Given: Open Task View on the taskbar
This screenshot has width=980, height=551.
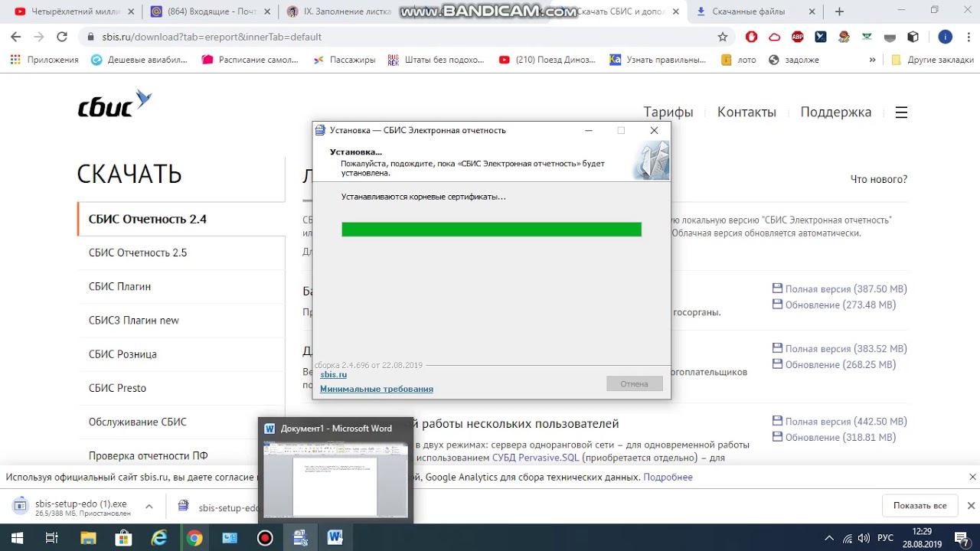Looking at the screenshot, I should (52, 538).
